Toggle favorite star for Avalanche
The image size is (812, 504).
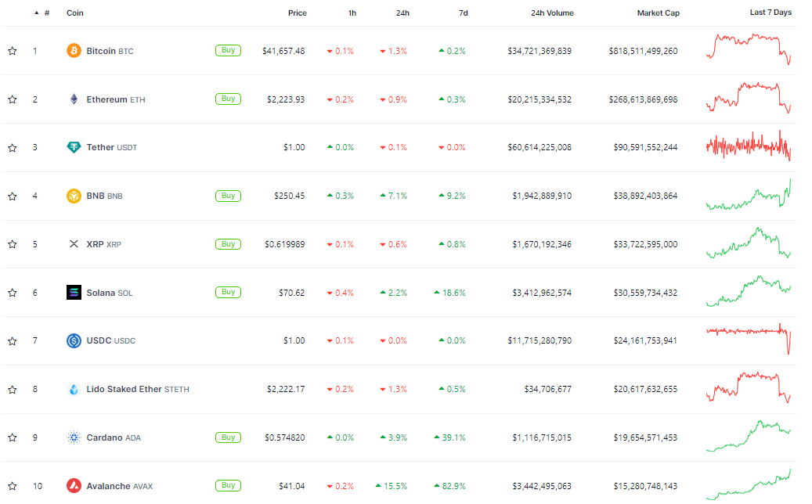pos(13,486)
